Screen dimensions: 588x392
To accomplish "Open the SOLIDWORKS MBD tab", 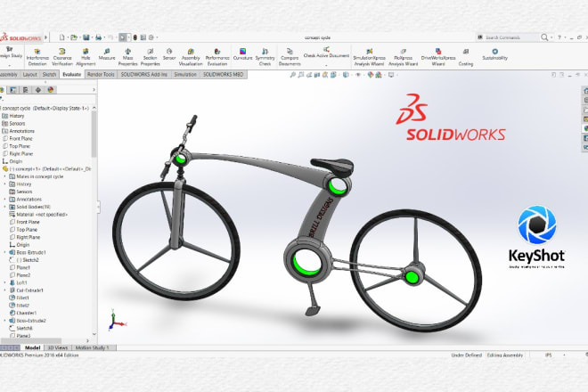I will [227, 75].
